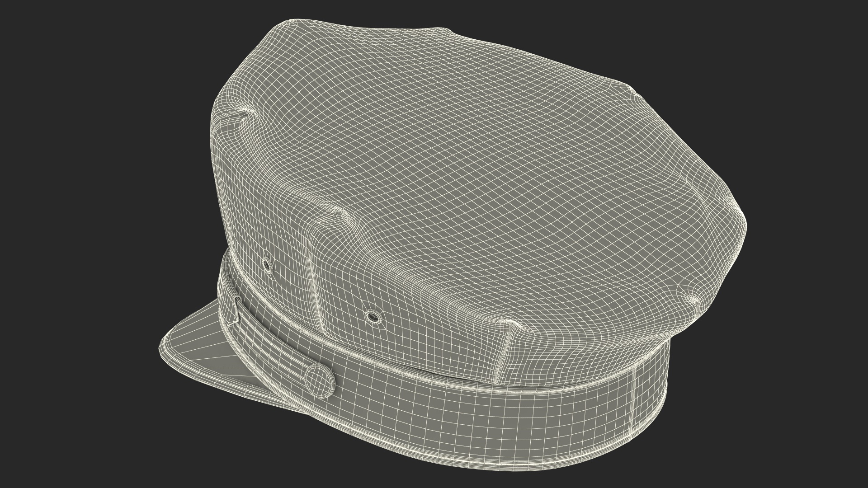
Task: Click the lower eyelet hole on the cap side
Action: [x=373, y=317]
